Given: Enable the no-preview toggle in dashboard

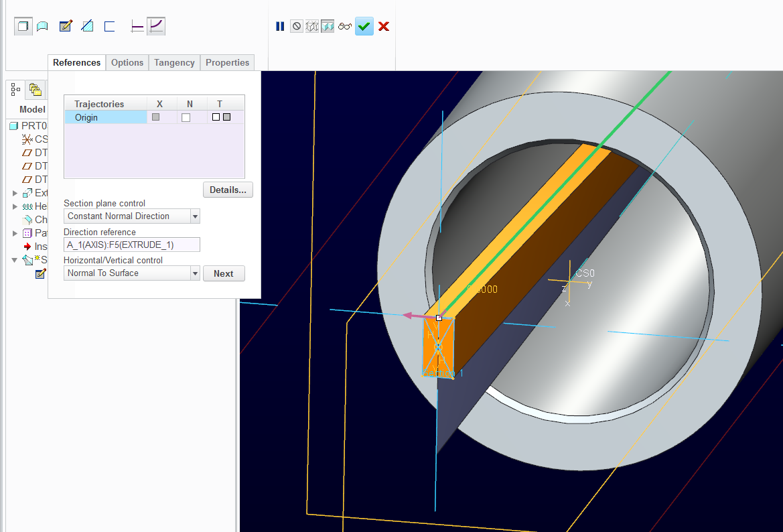Looking at the screenshot, I should (296, 26).
